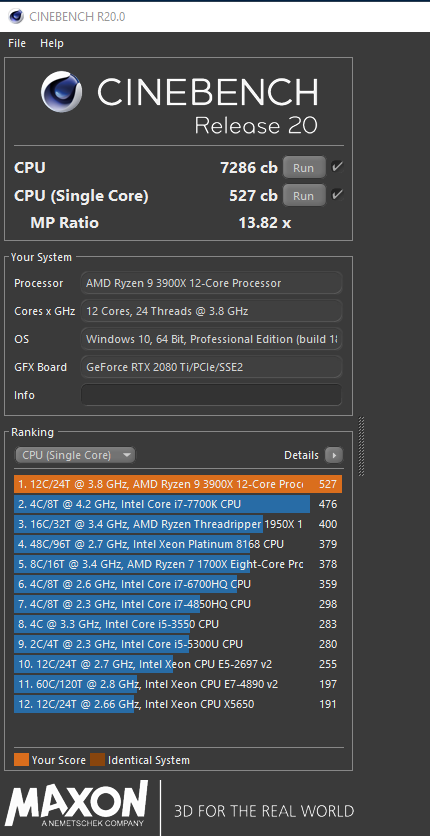The width and height of the screenshot is (430, 836).
Task: Run the CPU (Single Core) benchmark
Action: click(x=303, y=195)
